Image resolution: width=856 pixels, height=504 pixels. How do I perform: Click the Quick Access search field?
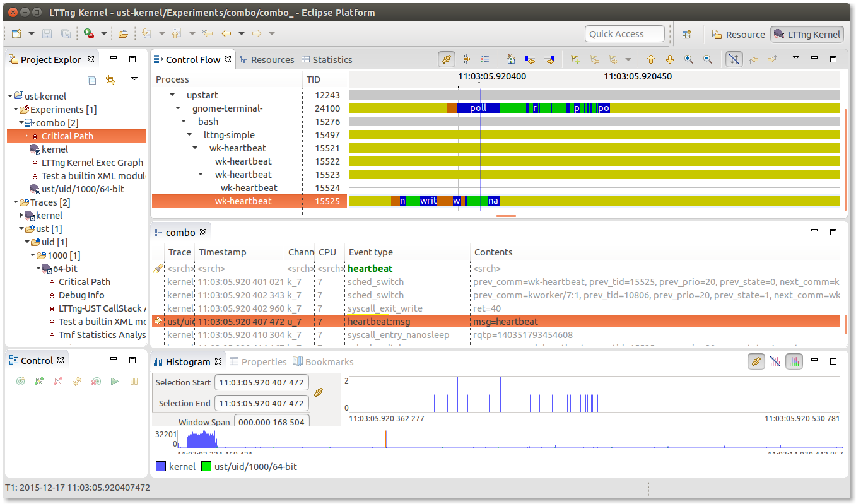pos(625,34)
